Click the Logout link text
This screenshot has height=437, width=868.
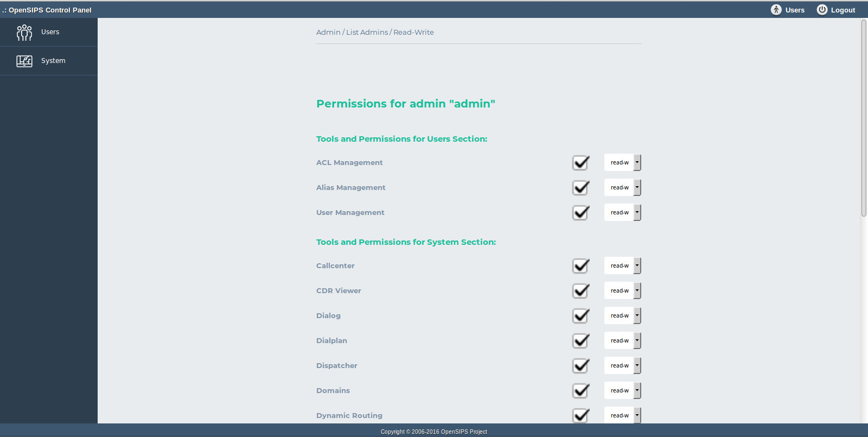tap(843, 10)
